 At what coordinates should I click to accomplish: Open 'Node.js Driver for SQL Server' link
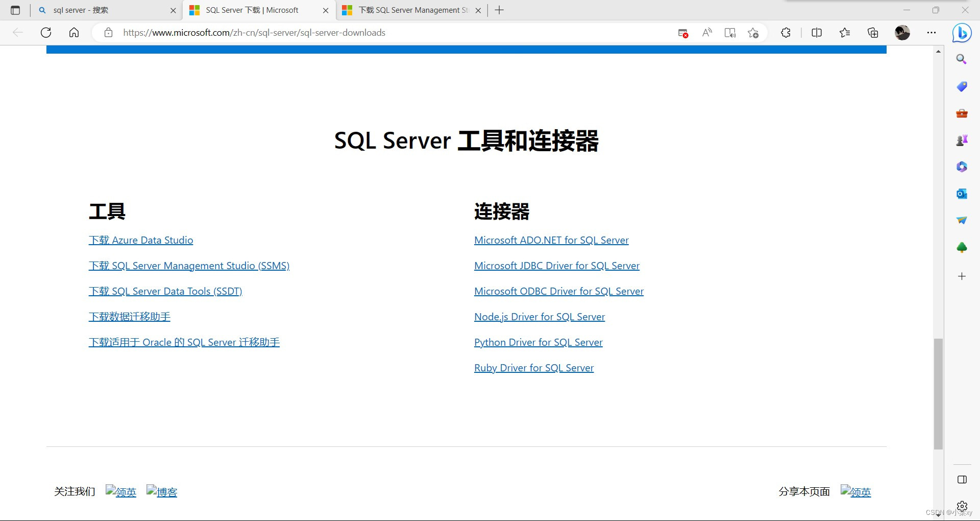coord(540,317)
